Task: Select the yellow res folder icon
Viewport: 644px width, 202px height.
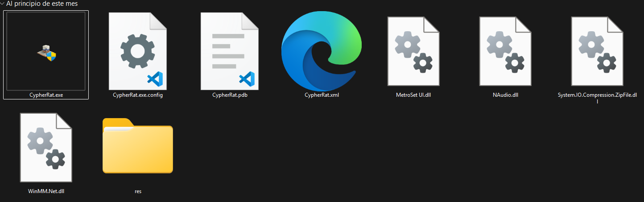Action: [x=138, y=146]
